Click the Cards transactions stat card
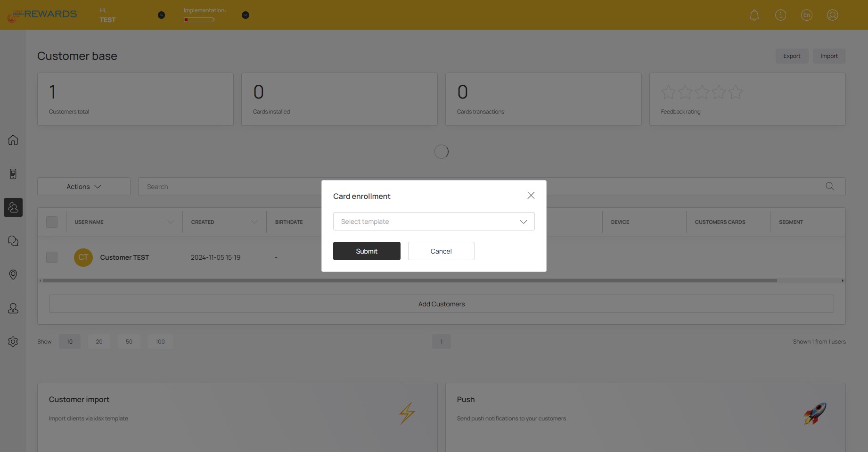 [x=543, y=99]
